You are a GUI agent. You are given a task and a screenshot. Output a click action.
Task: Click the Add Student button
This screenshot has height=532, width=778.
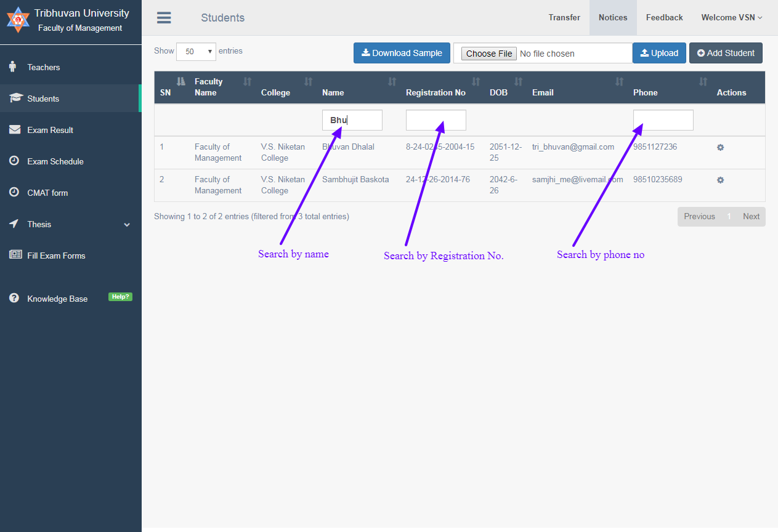(726, 53)
